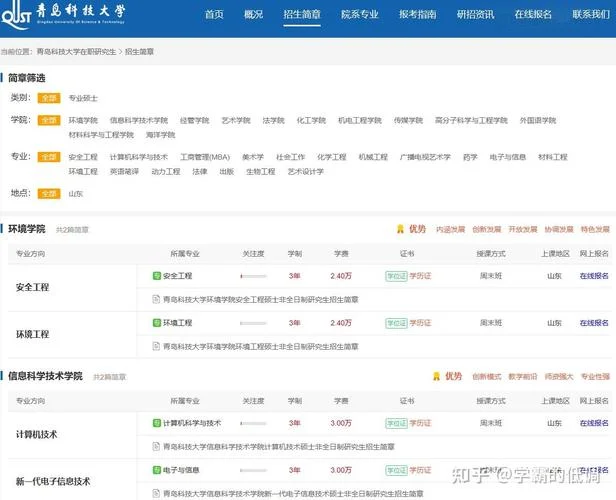Viewport: 616px width, 500px height.
Task: Filter by 外国语学院
Action: coord(538,120)
